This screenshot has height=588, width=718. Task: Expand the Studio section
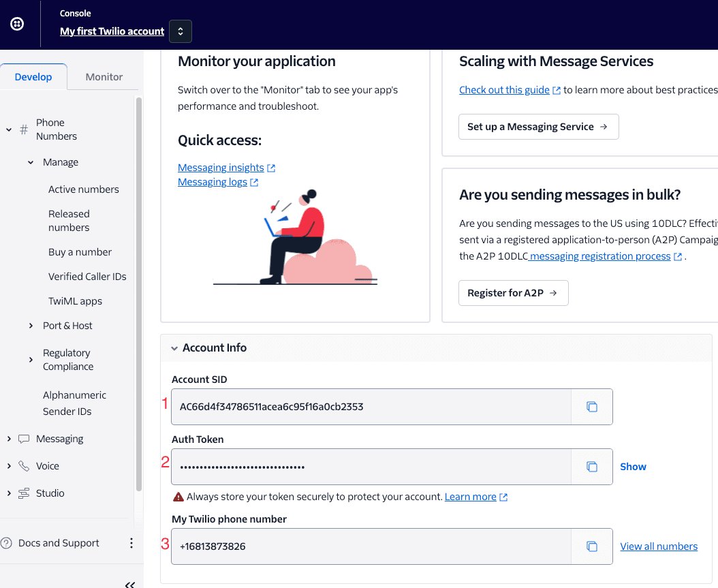pyautogui.click(x=9, y=493)
